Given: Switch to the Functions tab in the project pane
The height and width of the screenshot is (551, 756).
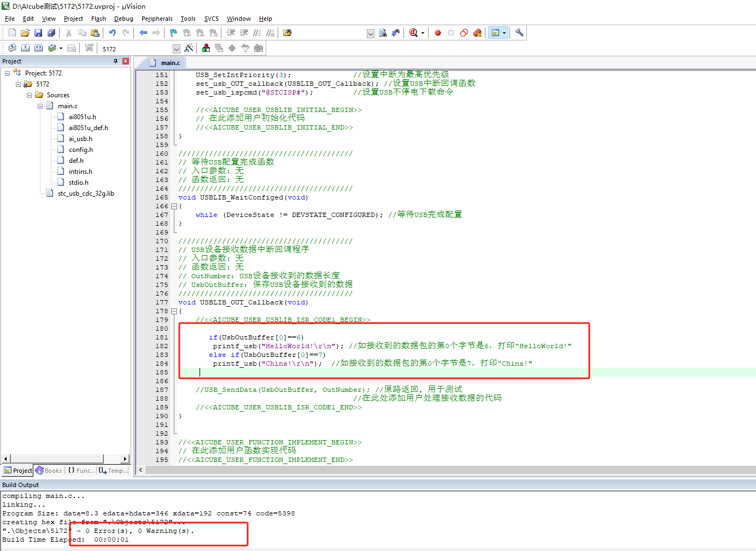Looking at the screenshot, I should (x=81, y=471).
